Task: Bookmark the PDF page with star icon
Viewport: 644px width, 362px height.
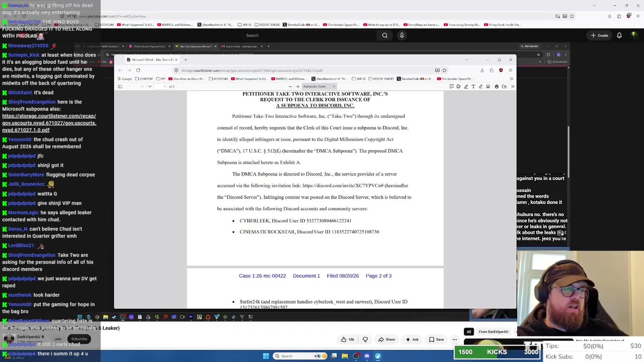Action: [x=444, y=70]
